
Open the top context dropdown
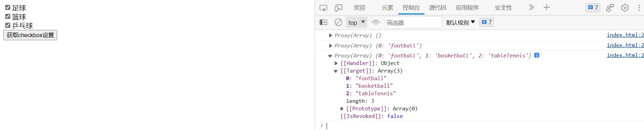tap(357, 22)
